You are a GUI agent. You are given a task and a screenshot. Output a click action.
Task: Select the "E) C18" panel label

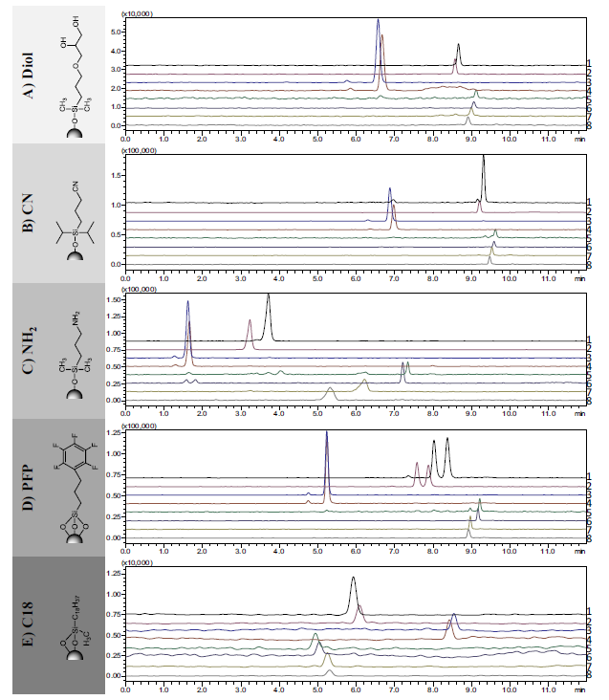click(30, 622)
